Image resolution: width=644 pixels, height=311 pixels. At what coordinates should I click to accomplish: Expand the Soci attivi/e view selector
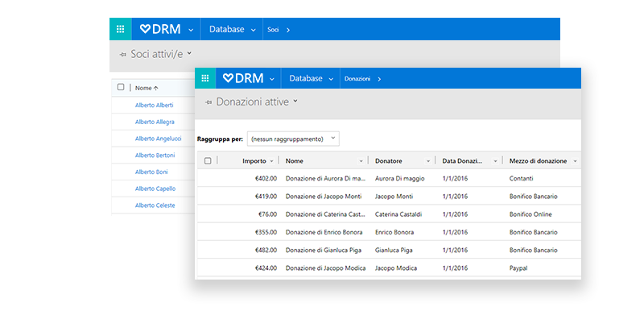point(189,53)
